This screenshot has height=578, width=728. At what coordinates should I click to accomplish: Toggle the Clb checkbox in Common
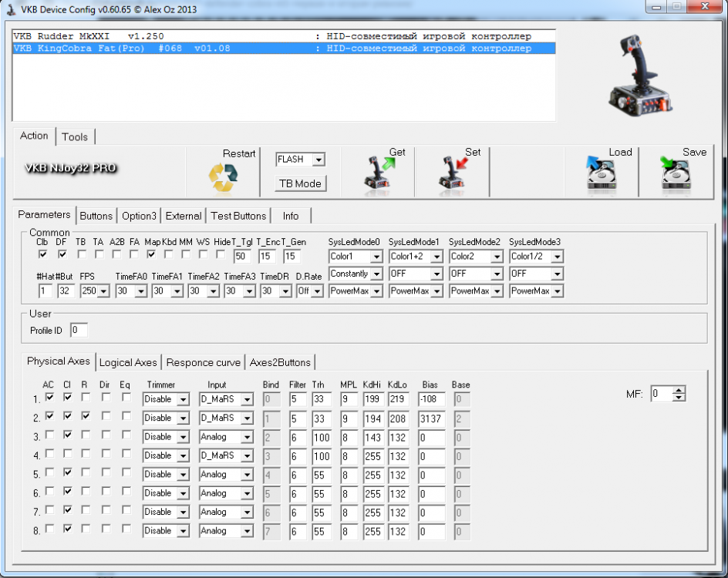(x=42, y=254)
